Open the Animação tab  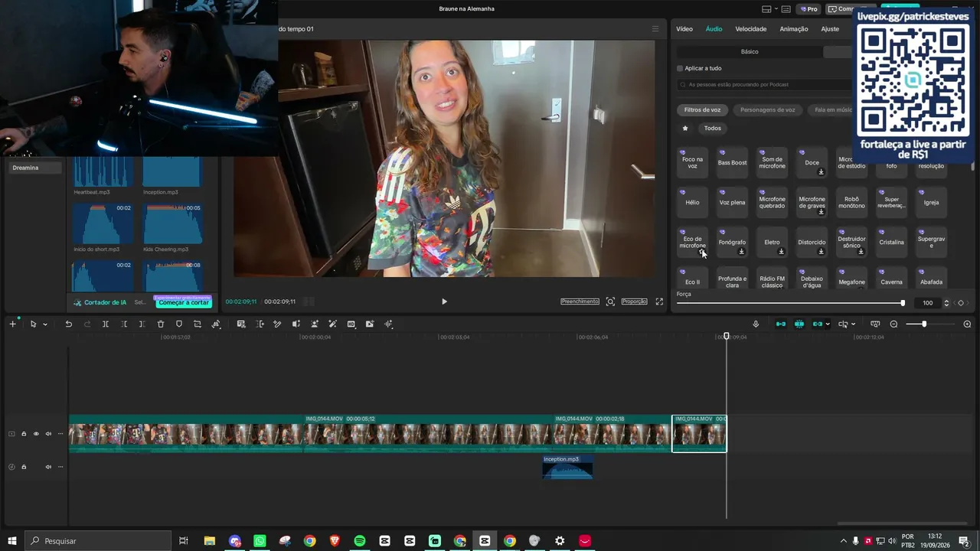[793, 29]
